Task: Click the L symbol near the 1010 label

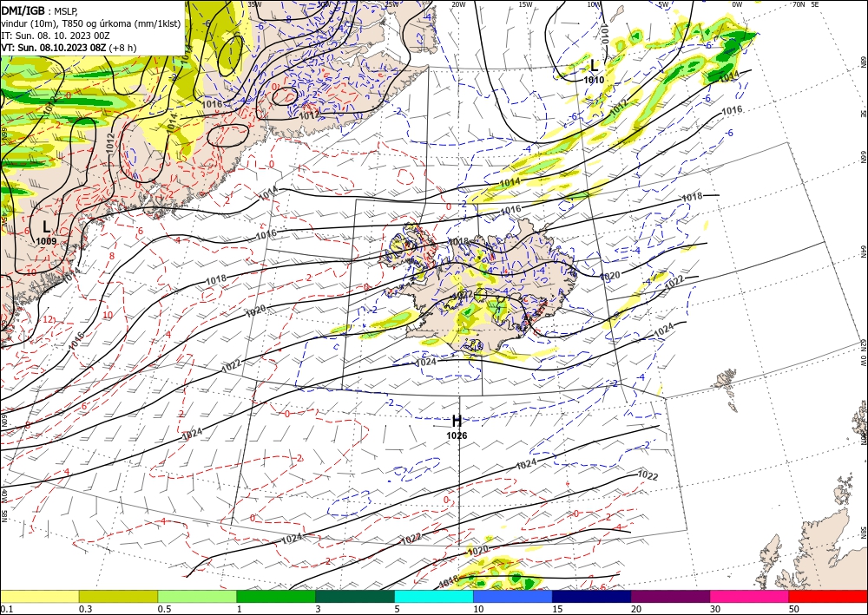Action: tap(594, 65)
